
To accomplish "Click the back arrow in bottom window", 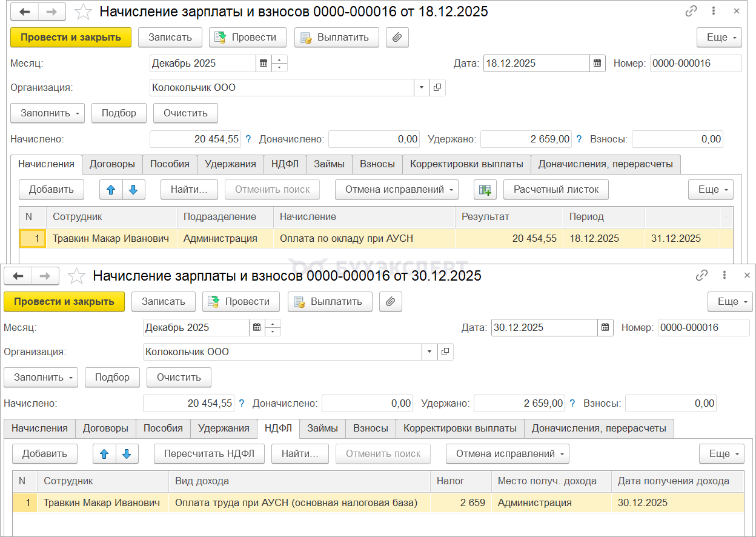I will pyautogui.click(x=18, y=276).
